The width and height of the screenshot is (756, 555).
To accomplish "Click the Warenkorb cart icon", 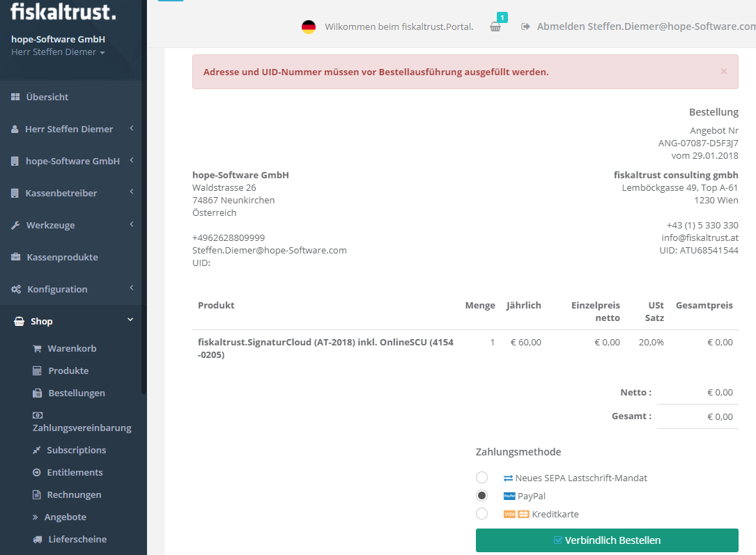I will click(37, 349).
